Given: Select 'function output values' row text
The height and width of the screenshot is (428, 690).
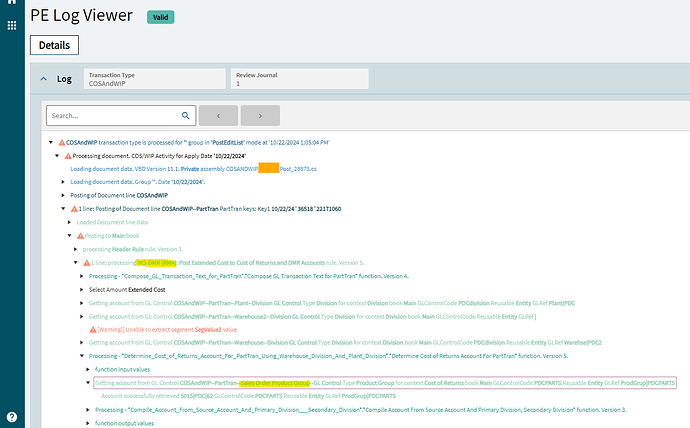Looking at the screenshot, I should [125, 423].
